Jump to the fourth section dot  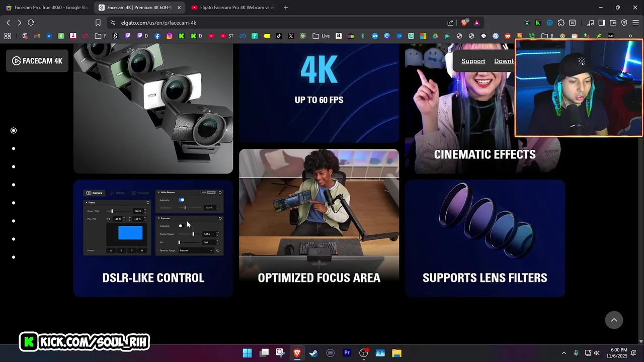(x=14, y=185)
